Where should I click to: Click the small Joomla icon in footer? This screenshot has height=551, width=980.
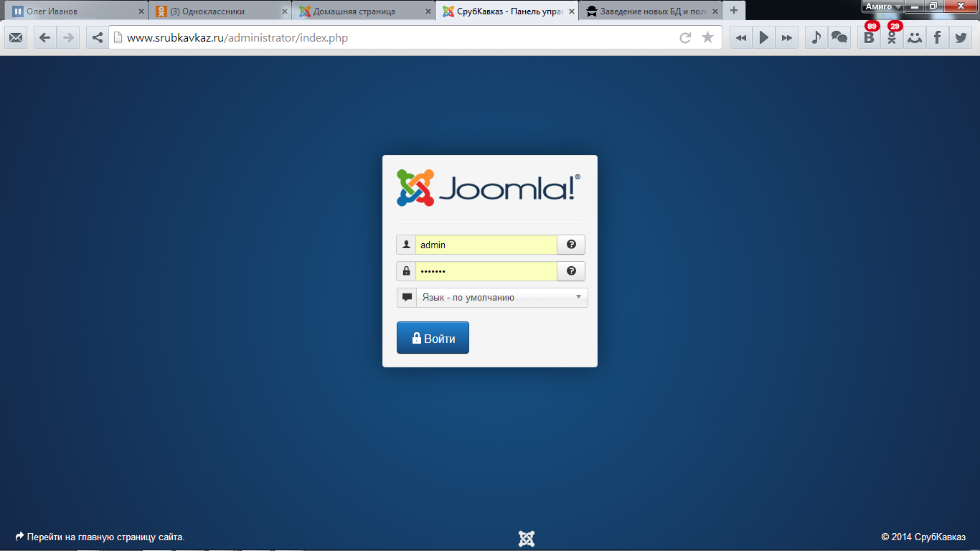[x=527, y=538]
